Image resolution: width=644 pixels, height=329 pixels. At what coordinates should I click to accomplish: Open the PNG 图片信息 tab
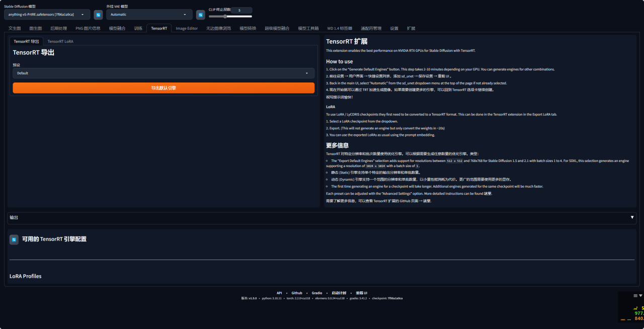pyautogui.click(x=88, y=28)
